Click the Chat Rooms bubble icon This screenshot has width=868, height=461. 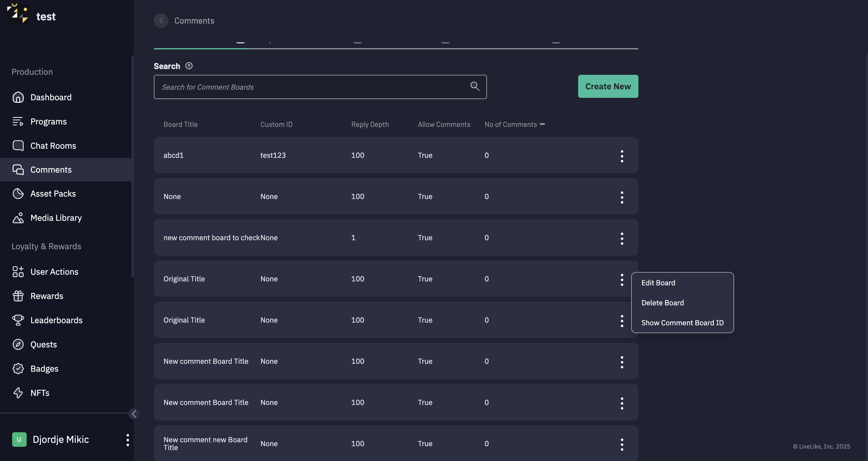pos(18,146)
